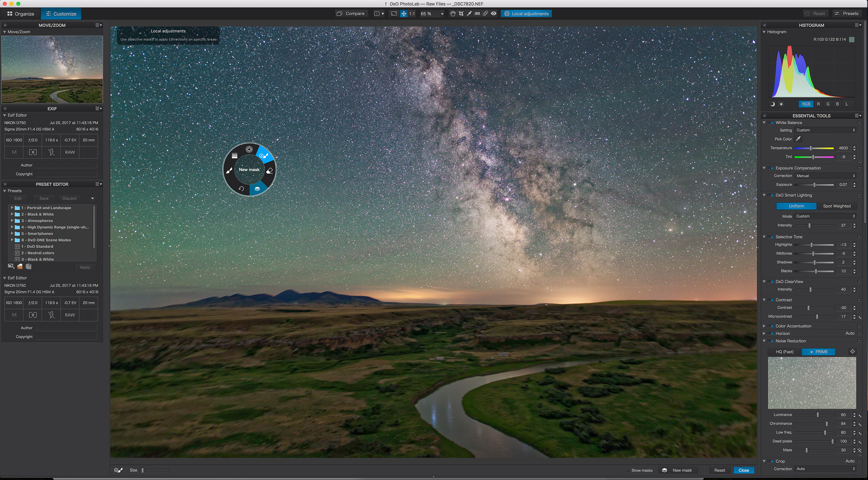Image resolution: width=868 pixels, height=480 pixels.
Task: Switch to the Organize tab
Action: [x=21, y=14]
